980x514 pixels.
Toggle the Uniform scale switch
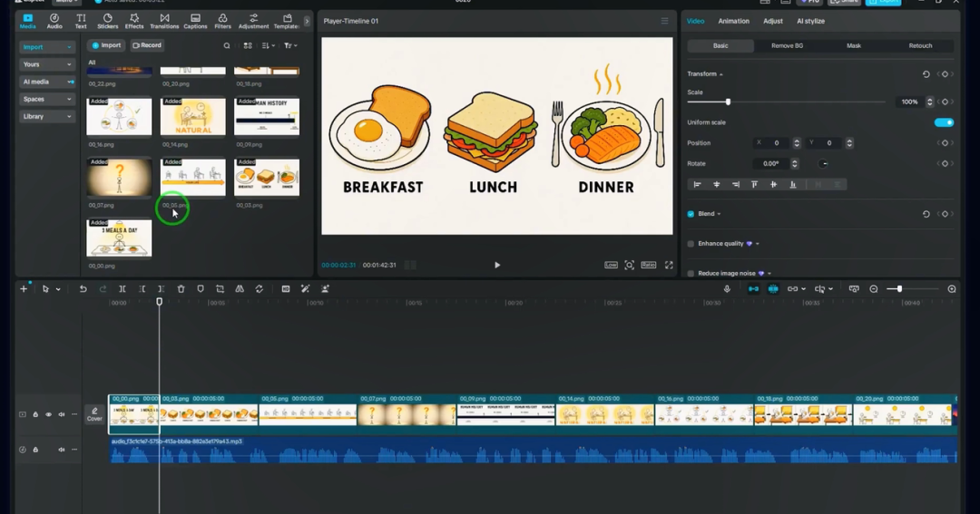click(x=944, y=122)
